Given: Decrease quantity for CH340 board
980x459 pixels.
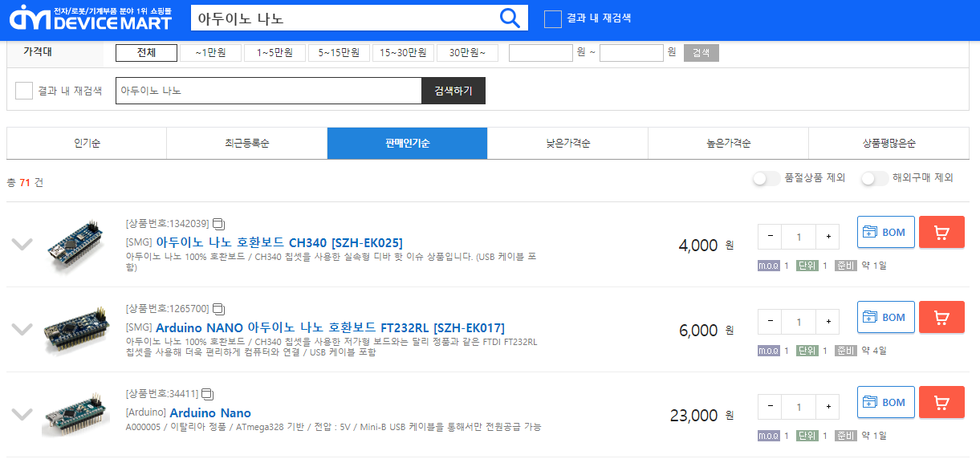Looking at the screenshot, I should 770,237.
